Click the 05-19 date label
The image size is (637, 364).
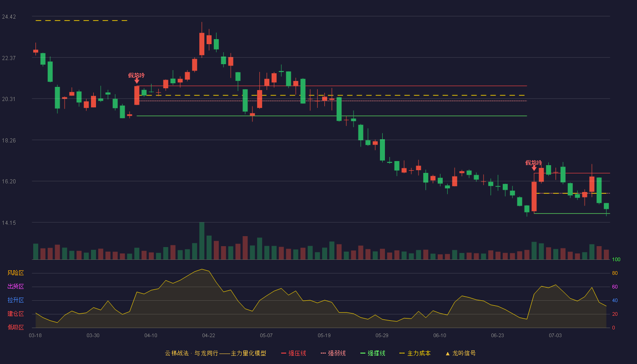tap(324, 335)
